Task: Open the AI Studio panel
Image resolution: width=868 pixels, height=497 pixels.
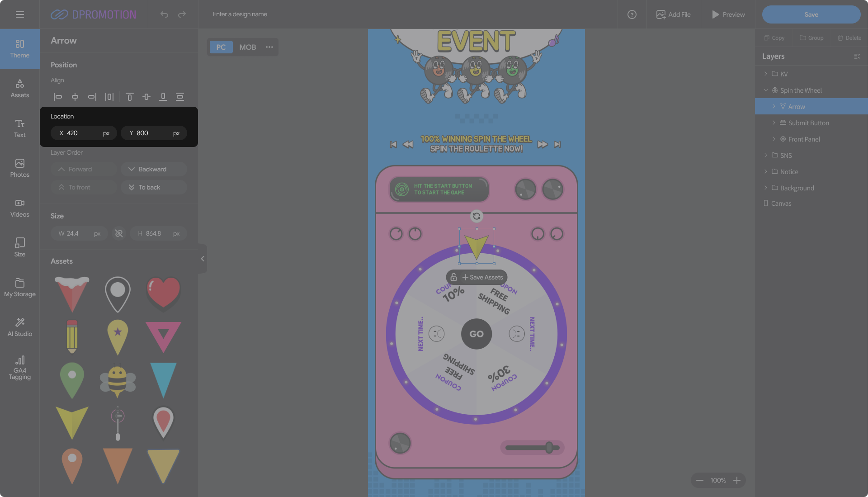Action: pyautogui.click(x=19, y=327)
